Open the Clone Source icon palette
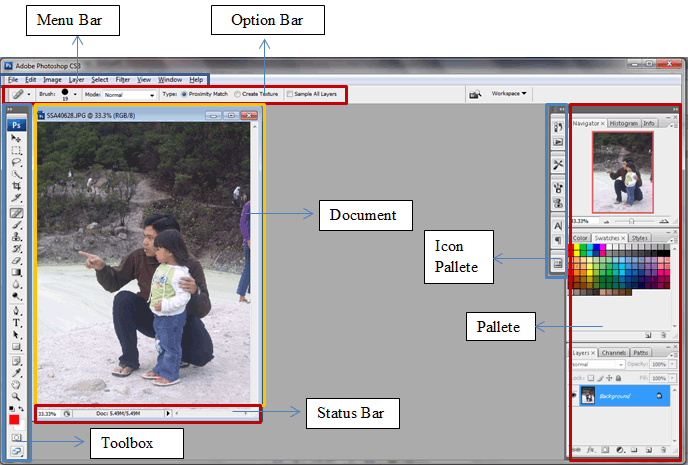The width and height of the screenshot is (688, 465). click(x=558, y=203)
